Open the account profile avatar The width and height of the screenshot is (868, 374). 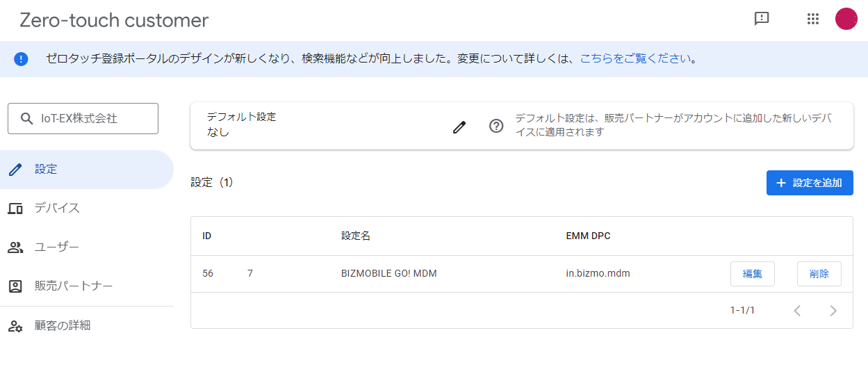(846, 19)
